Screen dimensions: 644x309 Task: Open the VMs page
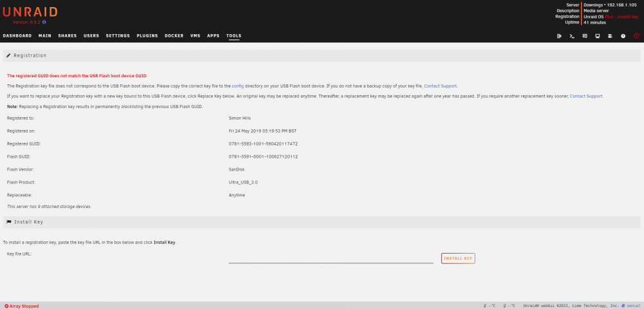tap(195, 35)
